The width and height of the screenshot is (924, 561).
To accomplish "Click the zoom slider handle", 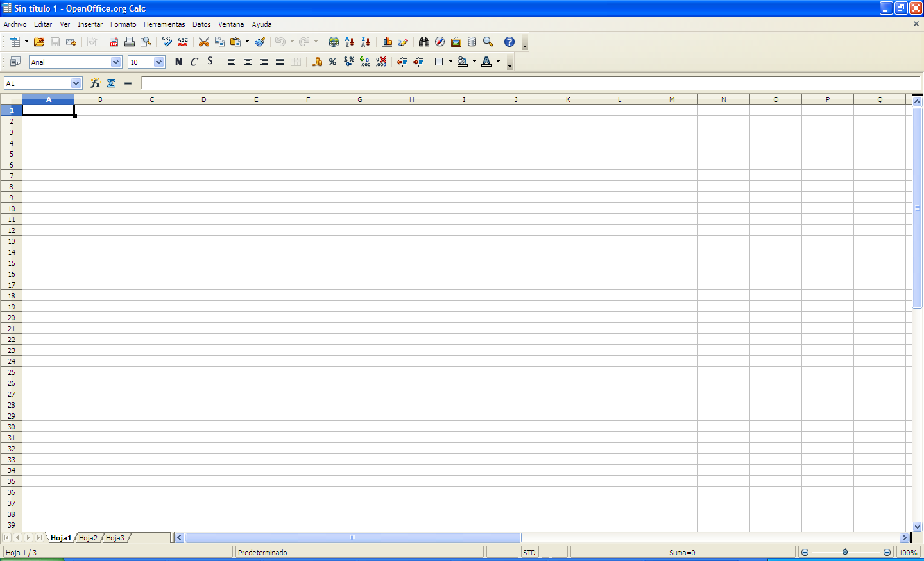I will pos(845,552).
